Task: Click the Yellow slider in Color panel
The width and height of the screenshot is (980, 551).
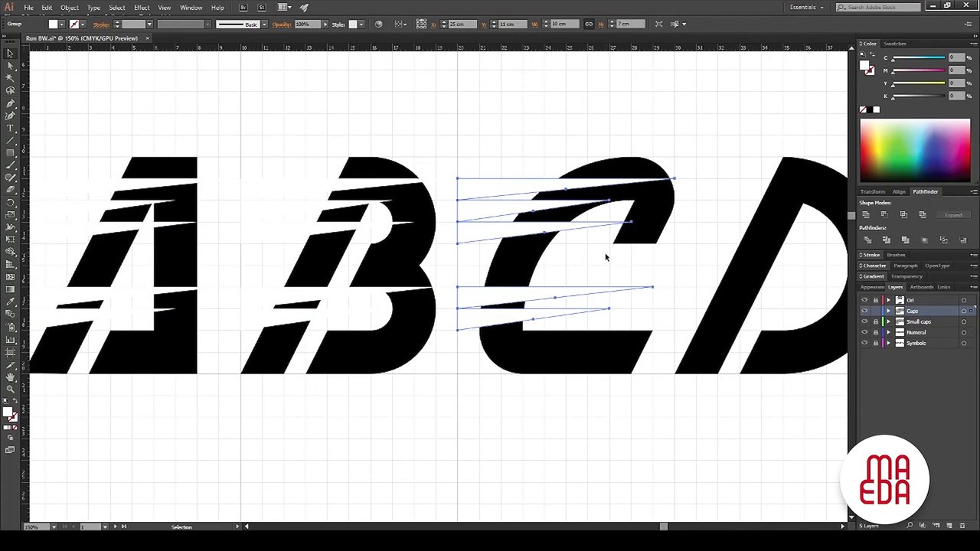Action: 918,83
